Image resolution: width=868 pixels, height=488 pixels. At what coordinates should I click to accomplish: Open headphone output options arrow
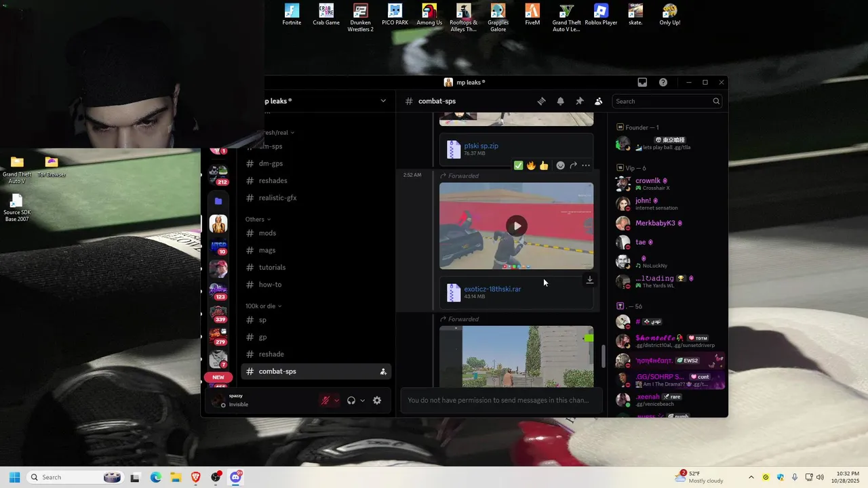[362, 401]
